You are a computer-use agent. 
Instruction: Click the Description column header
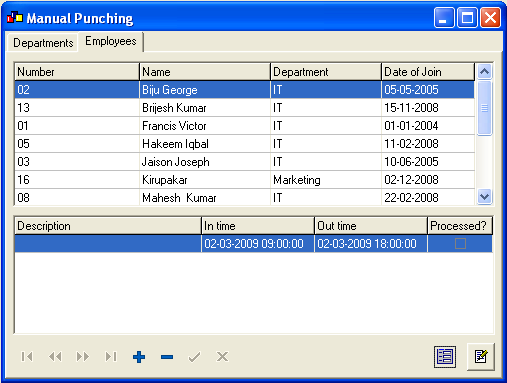coord(108,226)
